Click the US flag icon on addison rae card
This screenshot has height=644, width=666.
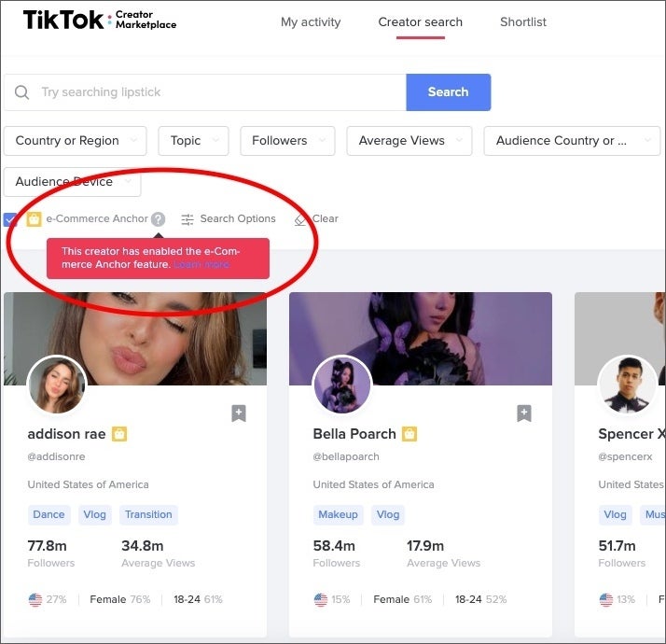(35, 600)
